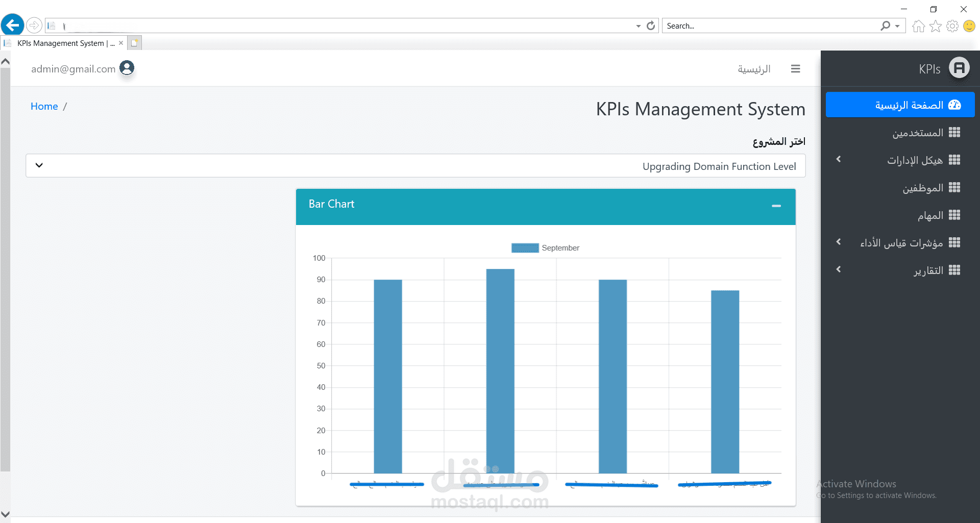Open الموظفين employees menu item
Viewport: 980px width, 523px height.
click(x=900, y=188)
